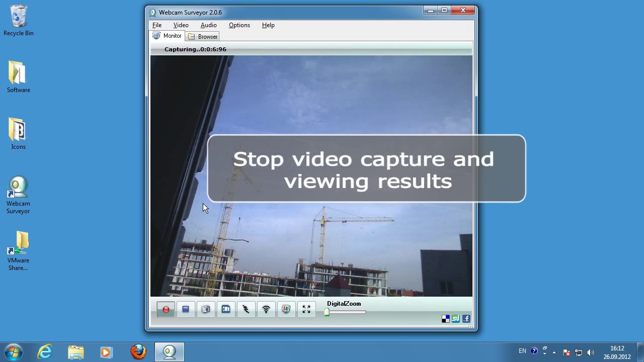Select the Software folder on desktop
The image size is (644, 362).
19,77
